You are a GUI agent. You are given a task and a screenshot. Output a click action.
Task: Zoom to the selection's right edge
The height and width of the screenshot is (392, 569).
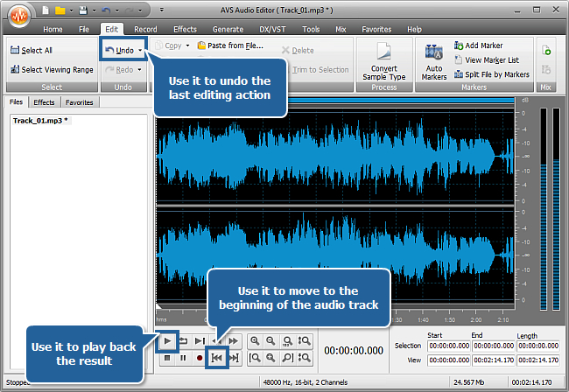click(x=287, y=358)
